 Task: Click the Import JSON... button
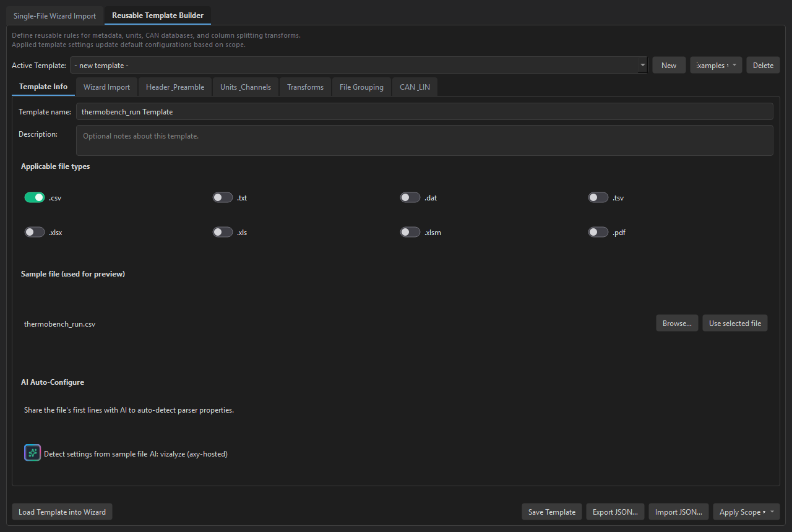(679, 512)
